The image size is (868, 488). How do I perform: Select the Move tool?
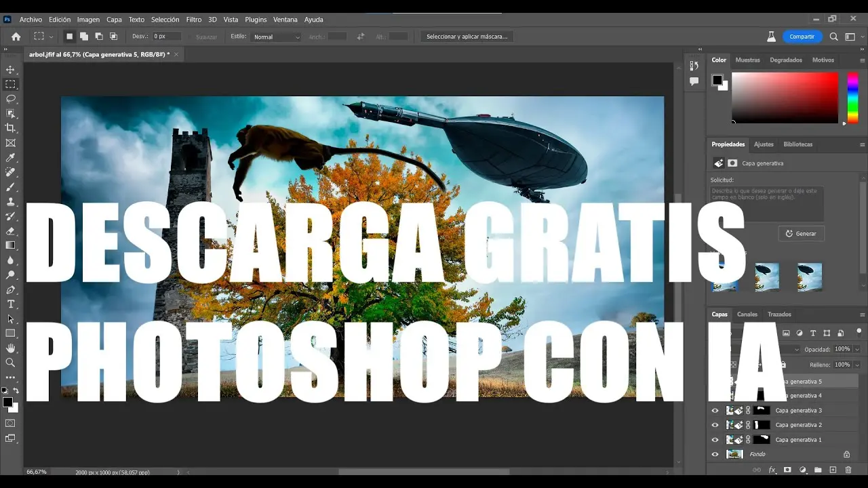point(10,70)
